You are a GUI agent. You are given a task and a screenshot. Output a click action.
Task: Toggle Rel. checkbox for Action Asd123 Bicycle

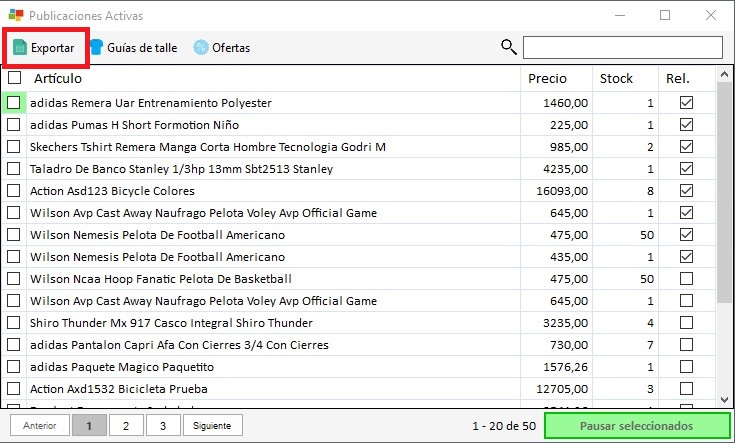[686, 191]
